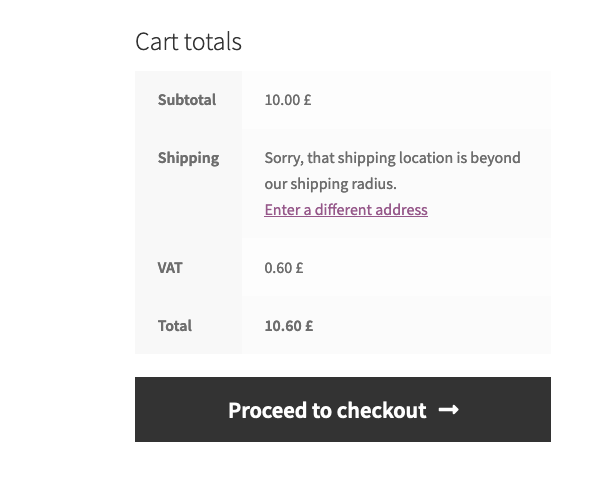The image size is (600, 480).
Task: Click the pound symbol beside the total
Action: point(309,326)
